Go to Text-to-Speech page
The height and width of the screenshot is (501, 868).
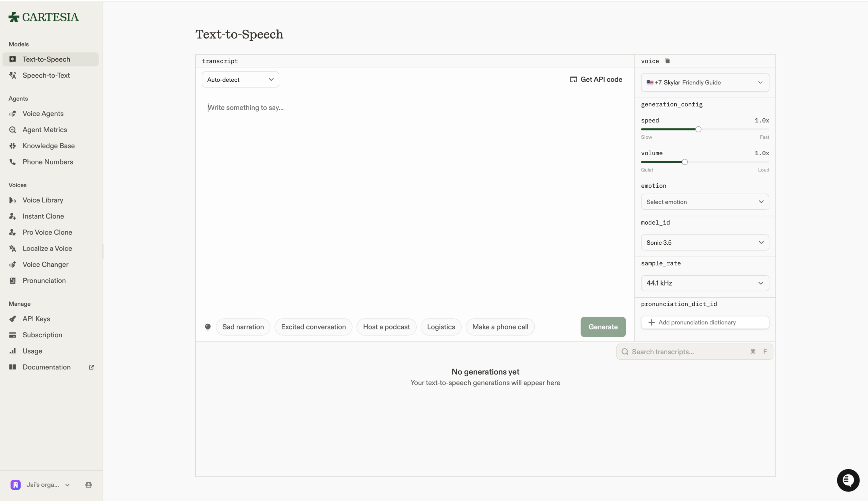click(51, 59)
